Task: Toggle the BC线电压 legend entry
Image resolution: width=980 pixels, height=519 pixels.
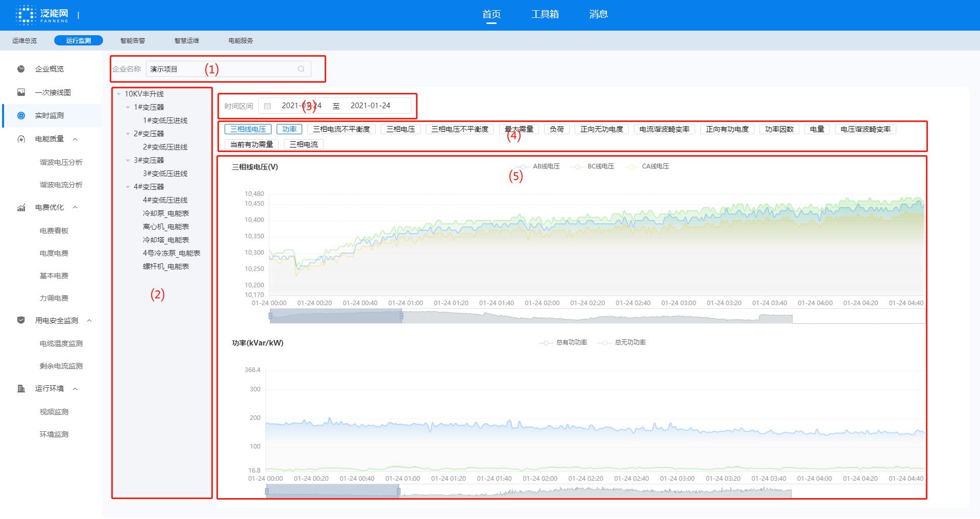Action: (x=593, y=166)
